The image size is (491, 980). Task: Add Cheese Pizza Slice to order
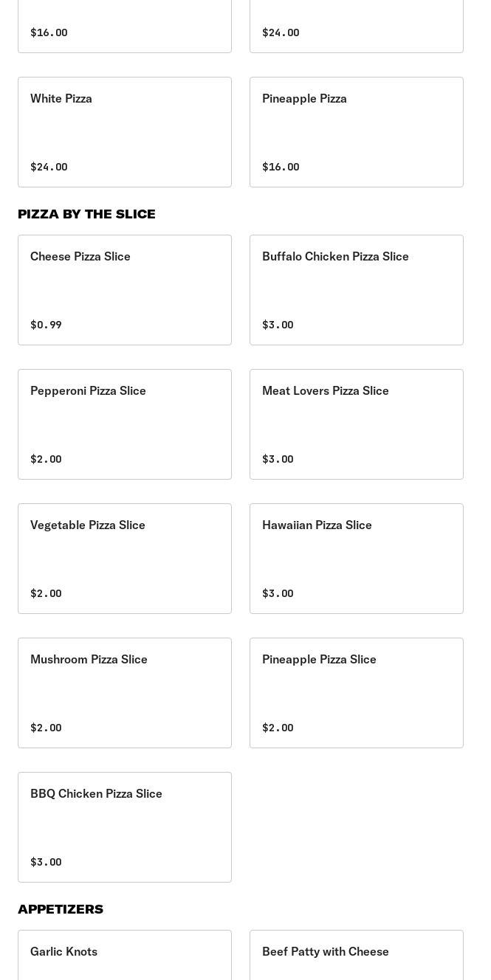[x=125, y=289]
